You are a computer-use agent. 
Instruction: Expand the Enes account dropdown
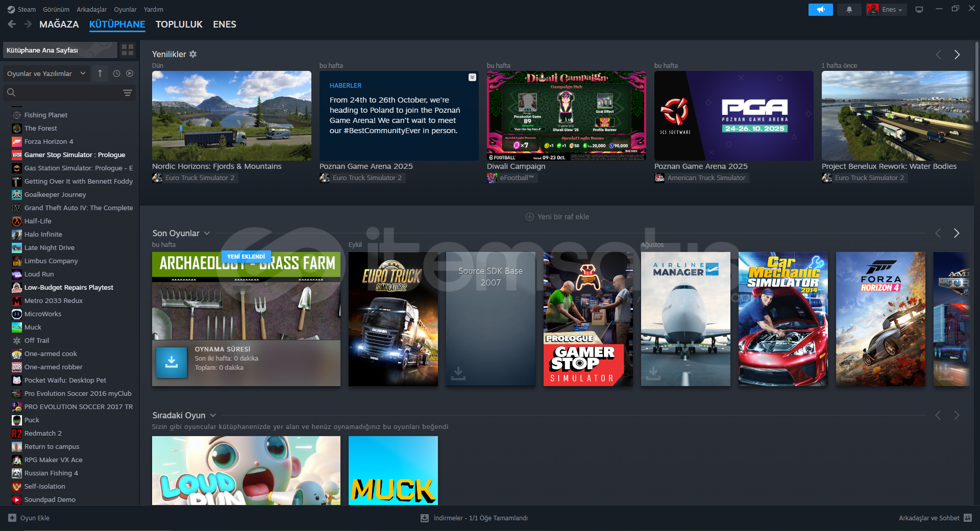(x=887, y=9)
